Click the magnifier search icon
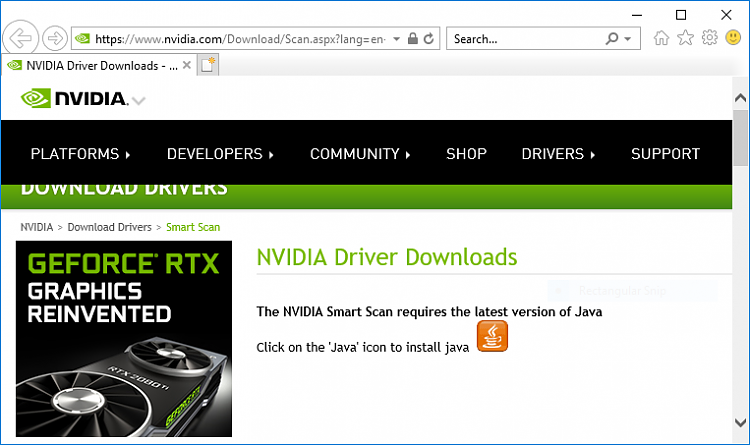The width and height of the screenshot is (750, 445). tap(612, 38)
